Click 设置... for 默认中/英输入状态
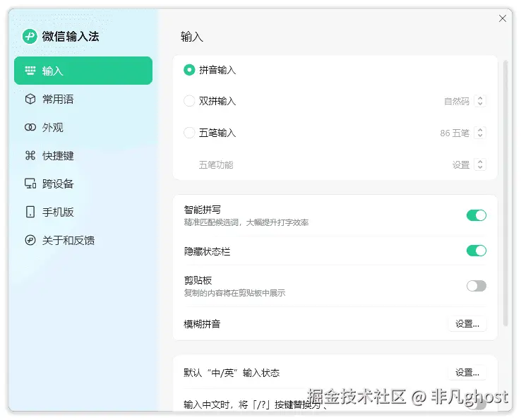The width and height of the screenshot is (521, 420). [467, 373]
